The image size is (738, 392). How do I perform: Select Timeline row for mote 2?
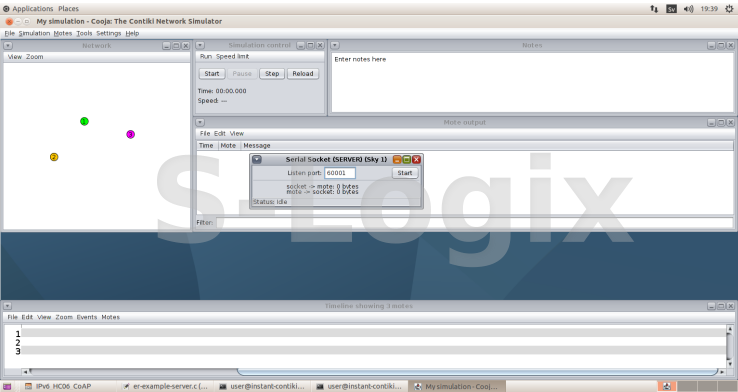pyautogui.click(x=374, y=342)
